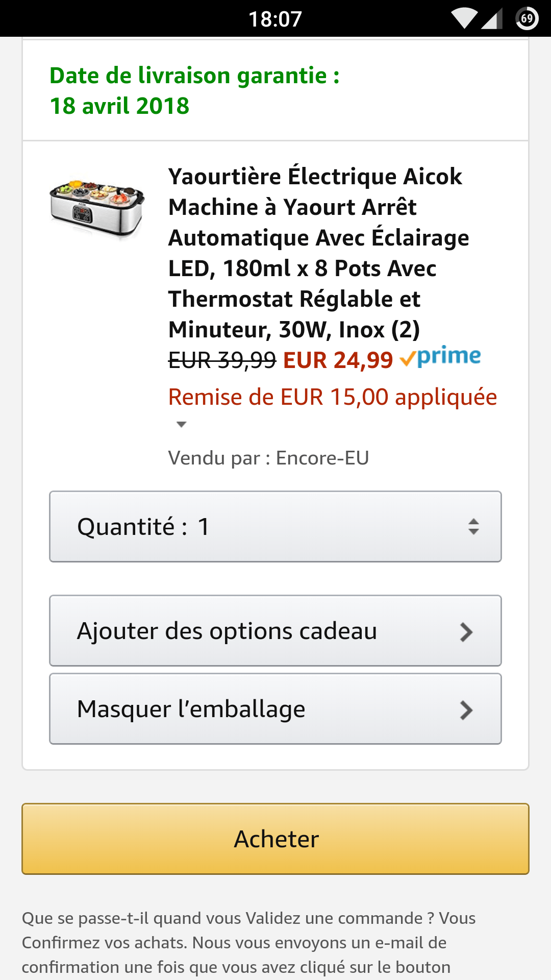Tap the battery indicator showing 69
The height and width of the screenshot is (980, 551).
tap(527, 19)
